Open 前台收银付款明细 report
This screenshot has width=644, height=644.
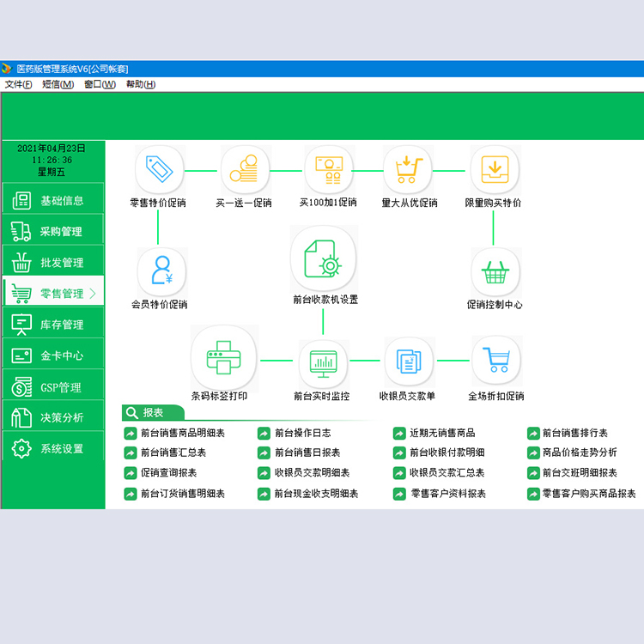[447, 453]
